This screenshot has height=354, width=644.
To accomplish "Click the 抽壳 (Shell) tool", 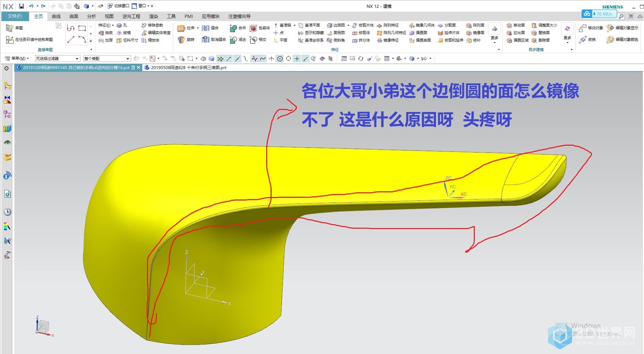I will [x=106, y=33].
